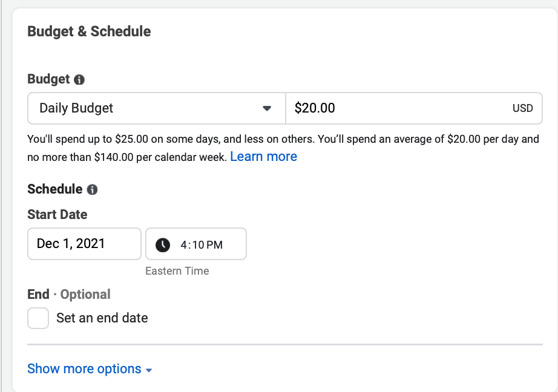Click the clock icon in time field
Viewport: 558px width, 392px height.
pos(163,244)
